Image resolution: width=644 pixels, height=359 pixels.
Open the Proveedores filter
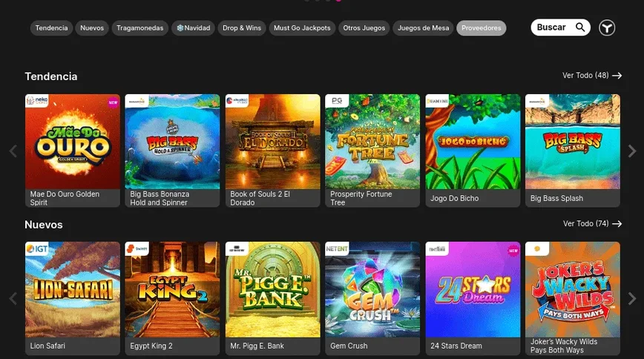point(481,28)
